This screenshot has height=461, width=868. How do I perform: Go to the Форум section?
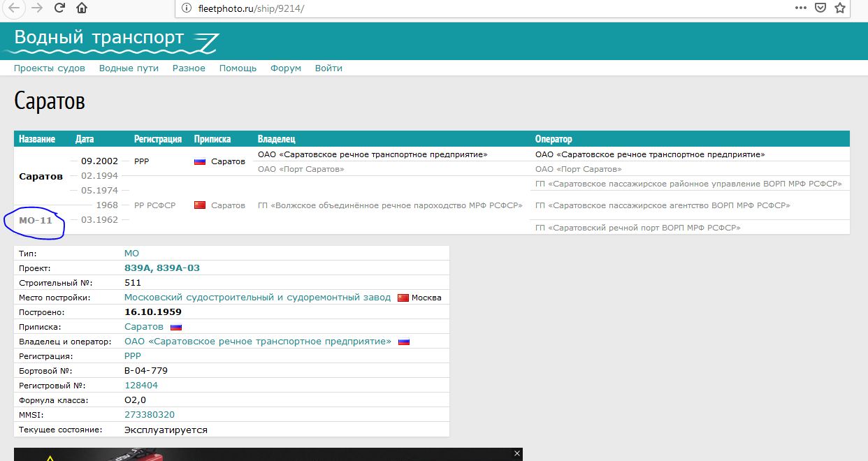tap(286, 68)
